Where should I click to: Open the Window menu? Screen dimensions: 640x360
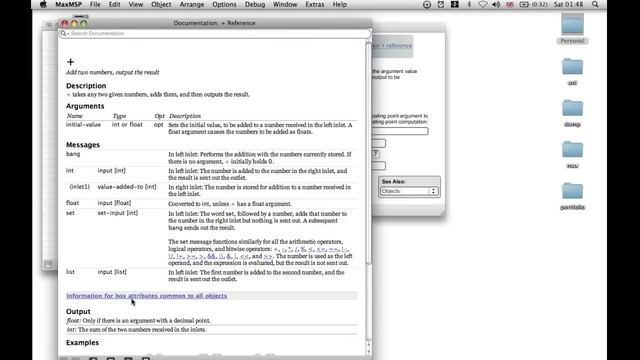coord(285,4)
